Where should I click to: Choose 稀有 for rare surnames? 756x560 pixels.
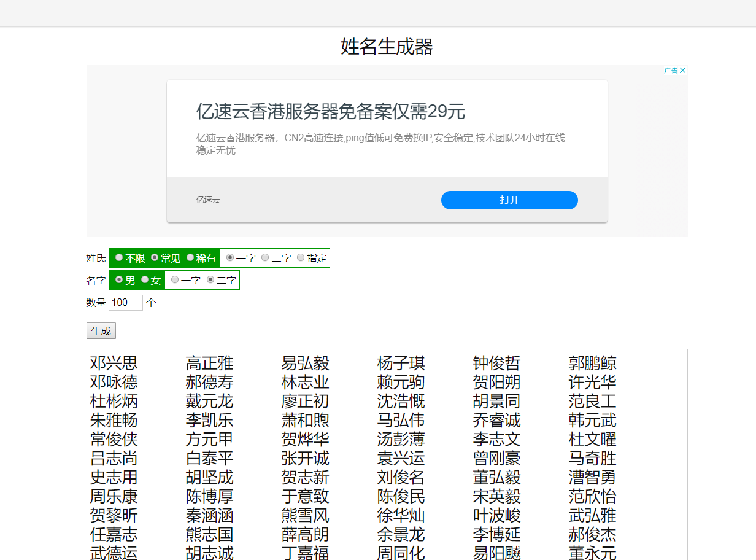tap(190, 257)
